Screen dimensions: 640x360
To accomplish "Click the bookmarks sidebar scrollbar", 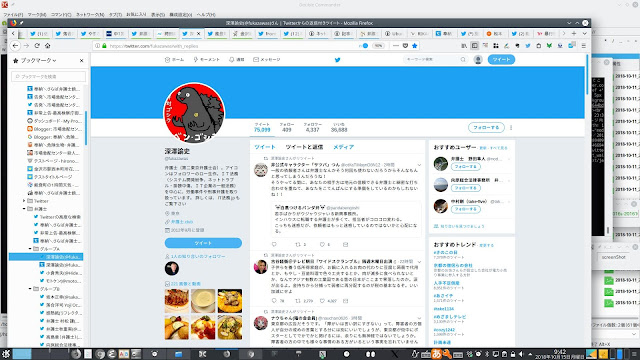I will click(86, 127).
